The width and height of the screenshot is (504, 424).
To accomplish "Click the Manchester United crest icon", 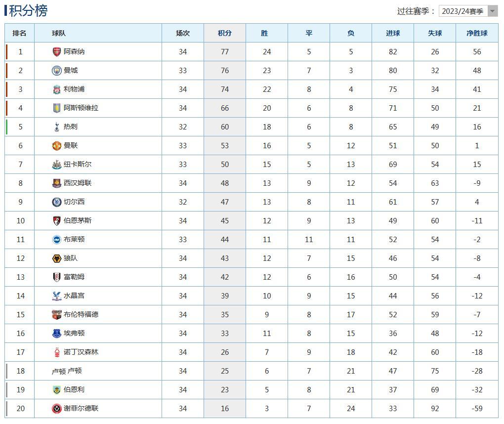I will coord(56,146).
